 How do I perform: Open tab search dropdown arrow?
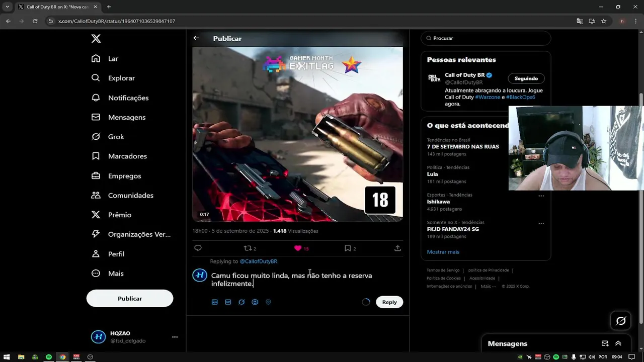tap(7, 7)
